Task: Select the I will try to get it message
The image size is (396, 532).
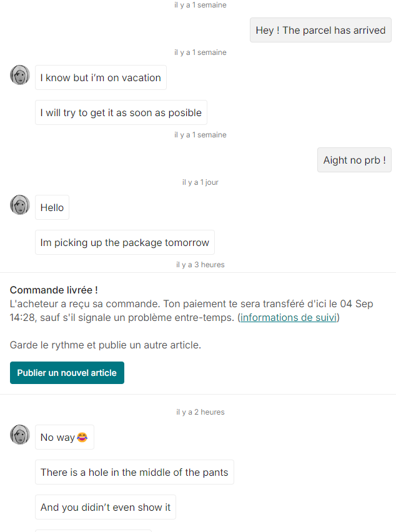Action: tap(121, 112)
